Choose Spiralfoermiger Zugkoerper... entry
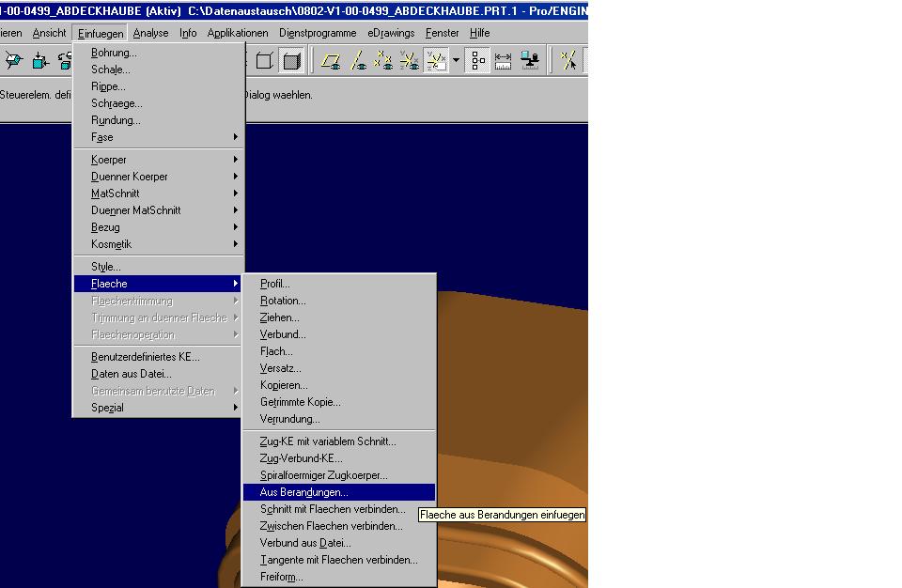This screenshot has height=588, width=902. tap(339, 475)
